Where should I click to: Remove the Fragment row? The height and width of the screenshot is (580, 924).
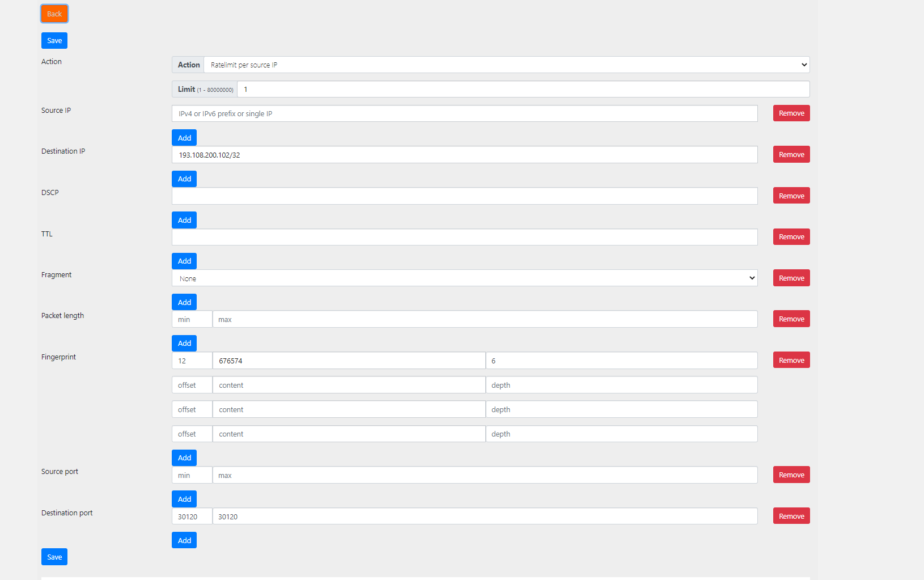coord(791,278)
